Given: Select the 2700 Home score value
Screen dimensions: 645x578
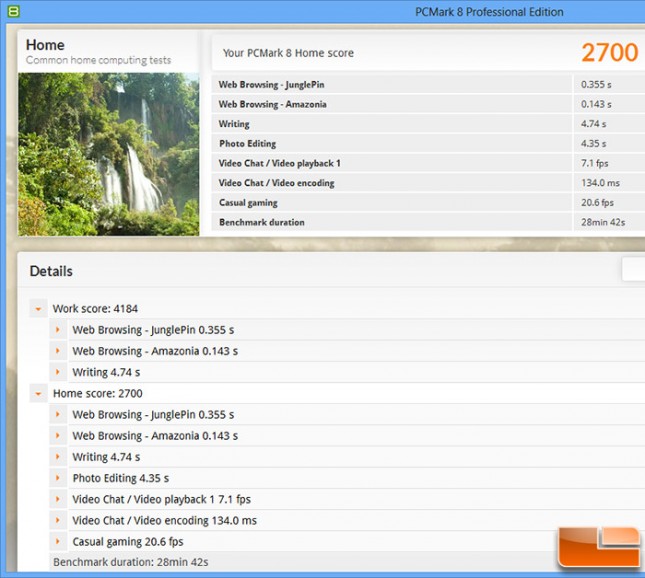Looking at the screenshot, I should coord(610,53).
